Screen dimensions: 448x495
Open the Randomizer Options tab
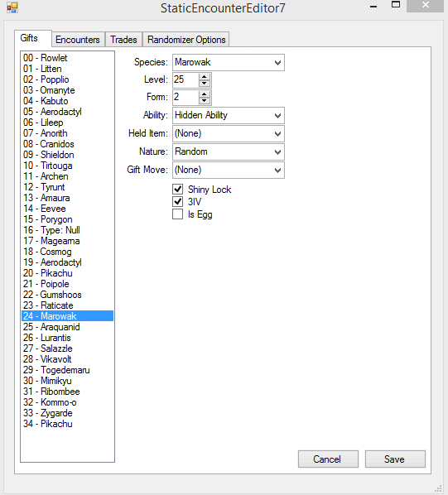click(186, 40)
